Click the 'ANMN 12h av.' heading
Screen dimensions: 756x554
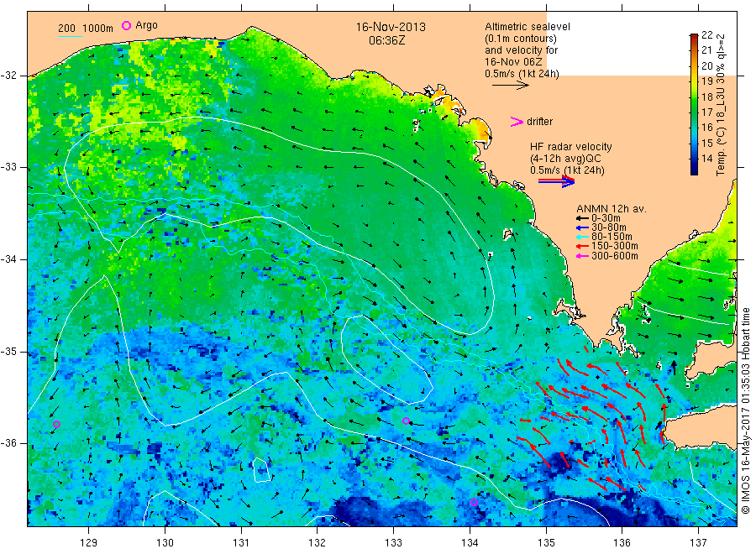612,209
